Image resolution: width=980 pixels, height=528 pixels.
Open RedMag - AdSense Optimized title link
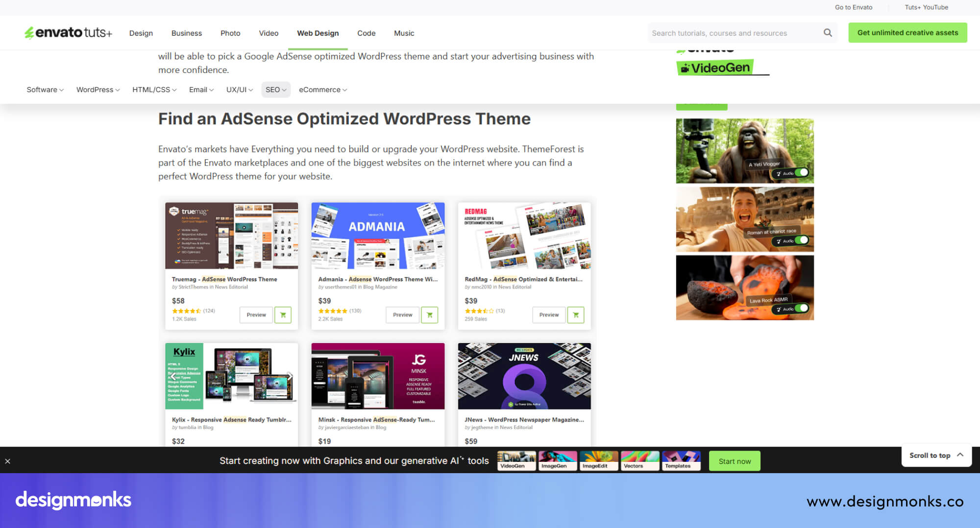523,279
